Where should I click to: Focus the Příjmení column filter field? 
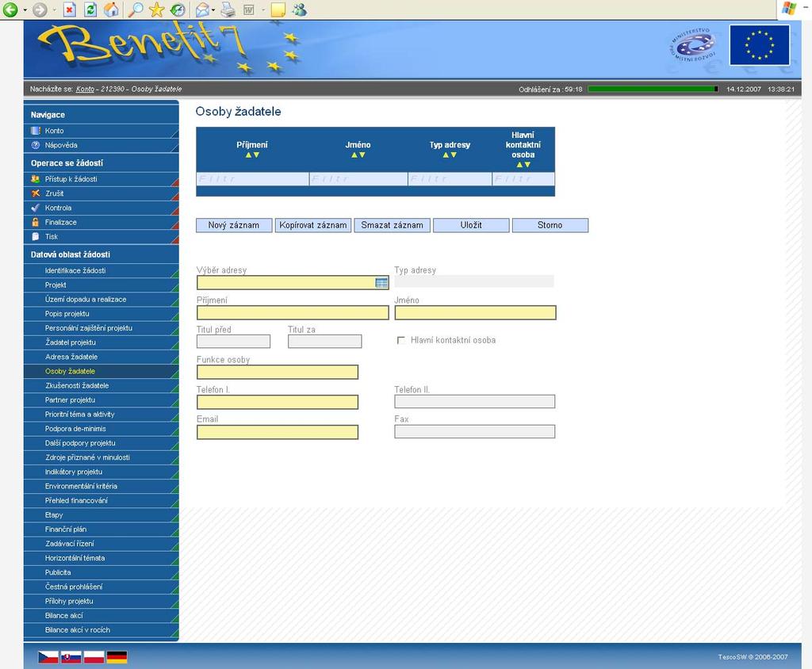pos(253,179)
